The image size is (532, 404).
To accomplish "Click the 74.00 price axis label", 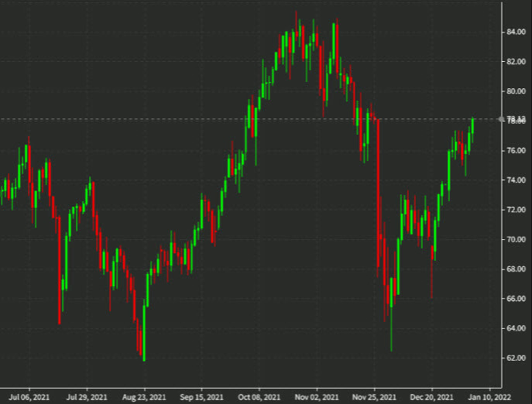I will pyautogui.click(x=516, y=180).
